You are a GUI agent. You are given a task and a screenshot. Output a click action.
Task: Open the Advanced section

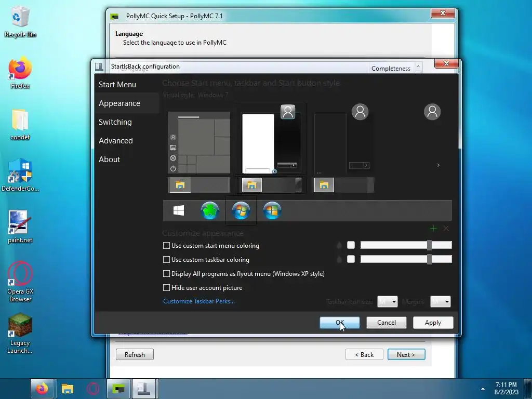click(116, 140)
